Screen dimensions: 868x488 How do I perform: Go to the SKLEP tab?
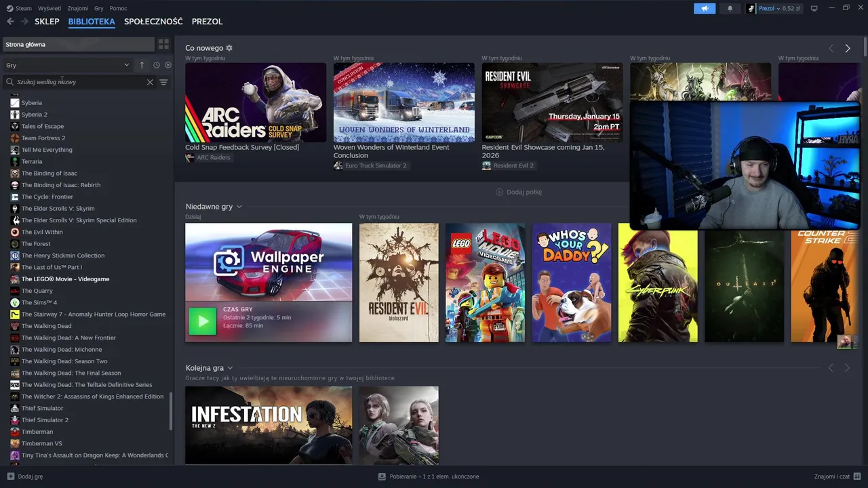[47, 22]
